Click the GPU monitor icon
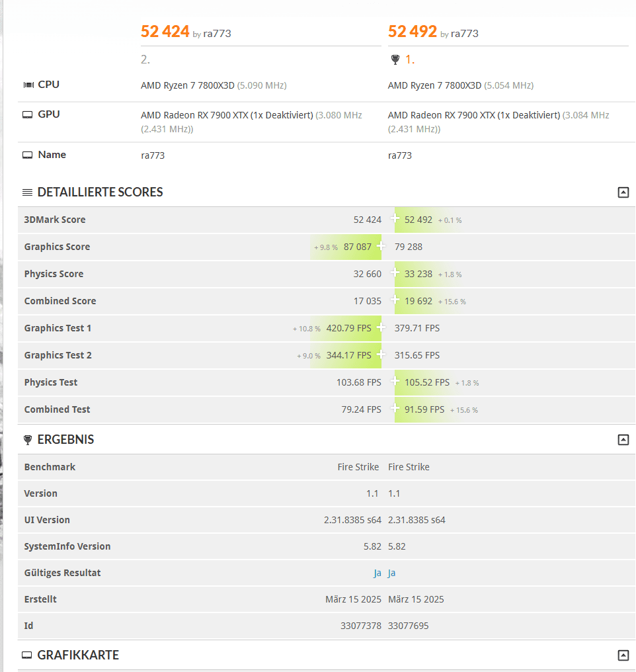This screenshot has height=672, width=636. 27,115
